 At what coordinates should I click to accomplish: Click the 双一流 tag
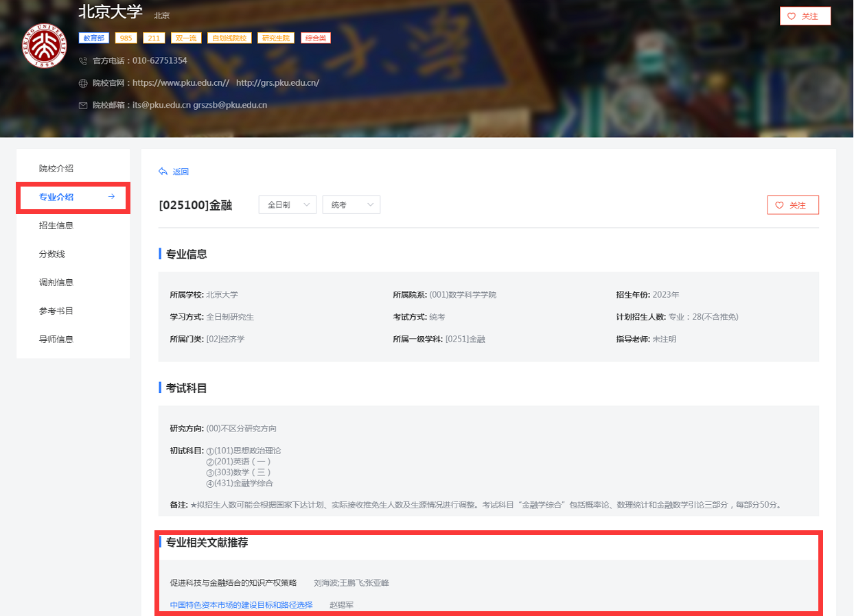[x=186, y=38]
